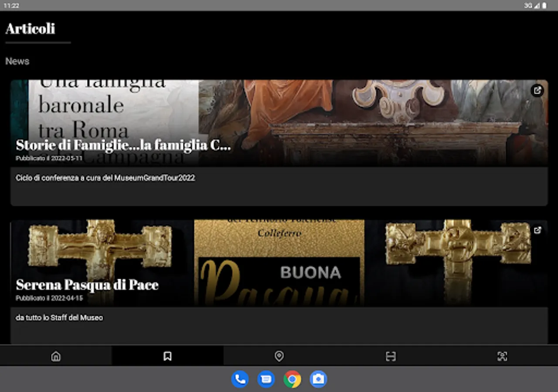Click the 'Pubblicato il 2022-04-15' date

tap(49, 298)
